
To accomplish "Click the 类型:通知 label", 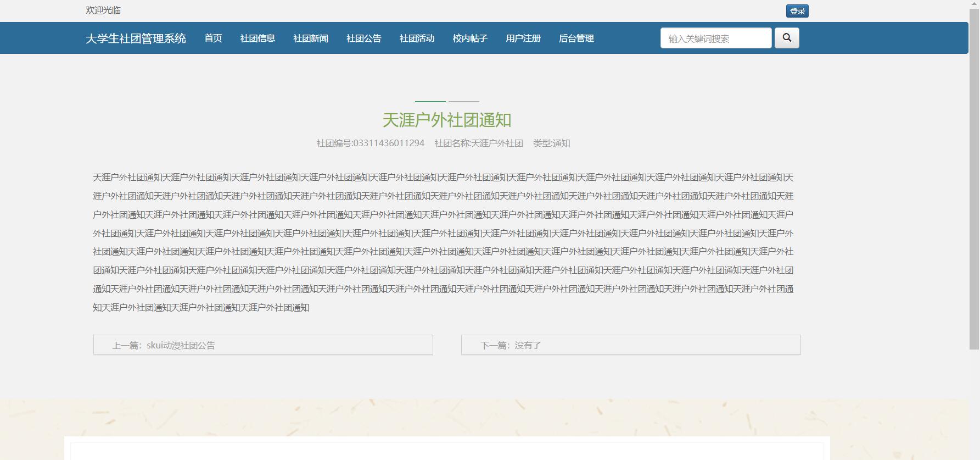I will coord(552,143).
